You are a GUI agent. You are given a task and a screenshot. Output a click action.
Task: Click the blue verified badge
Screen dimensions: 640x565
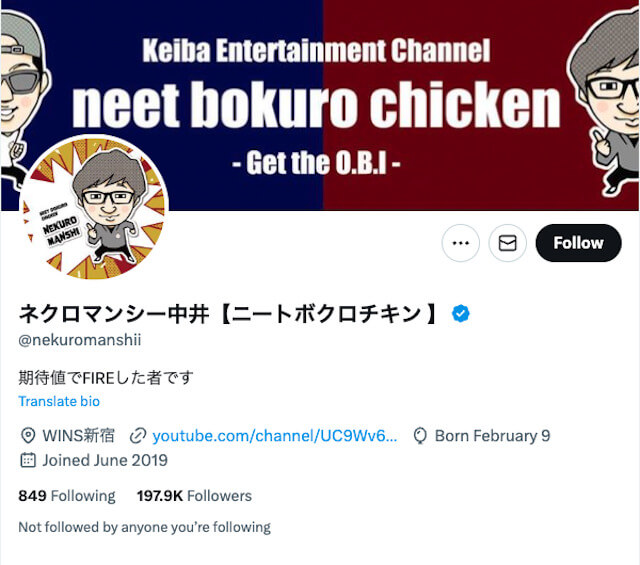460,314
